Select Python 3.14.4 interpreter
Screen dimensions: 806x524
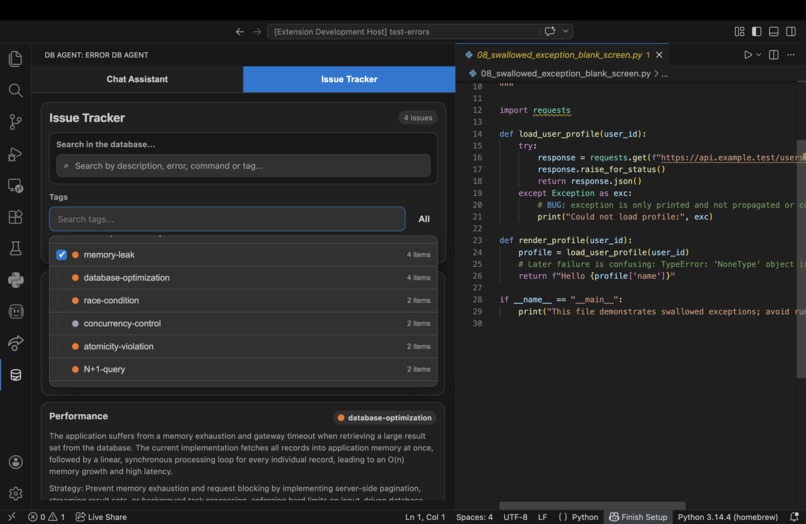727,517
